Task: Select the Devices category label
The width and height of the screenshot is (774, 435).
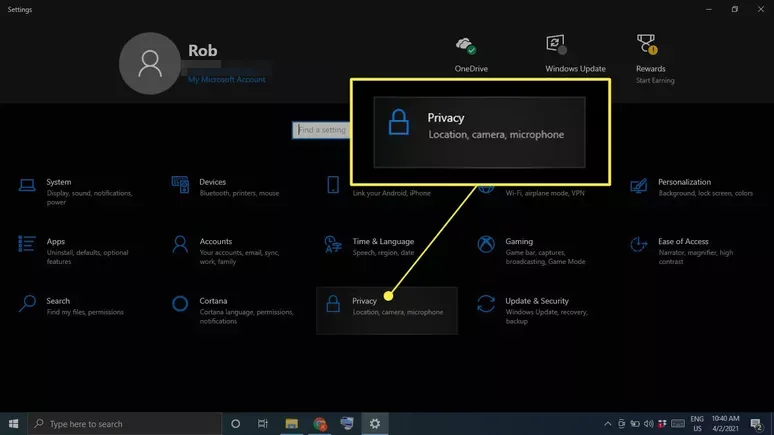Action: [212, 182]
